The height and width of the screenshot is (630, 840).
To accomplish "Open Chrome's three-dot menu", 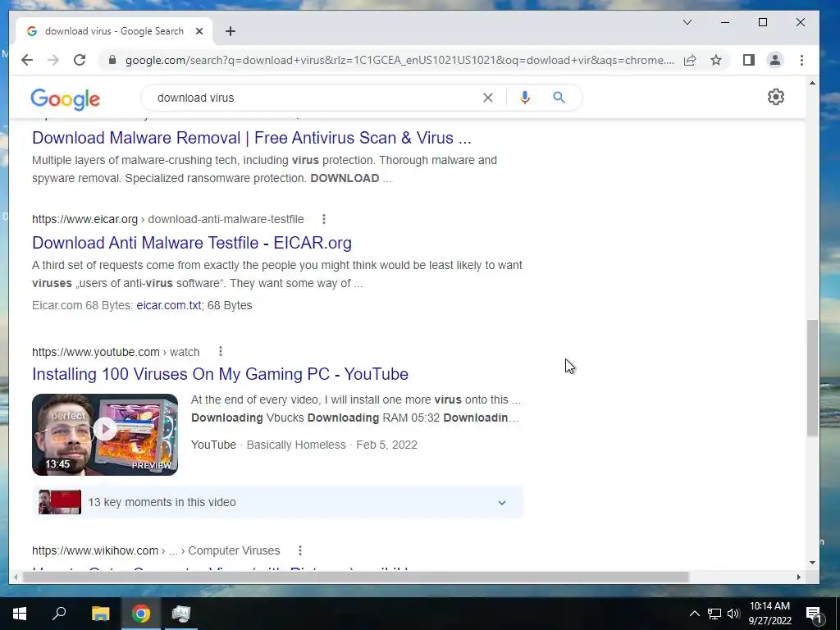I will click(801, 60).
